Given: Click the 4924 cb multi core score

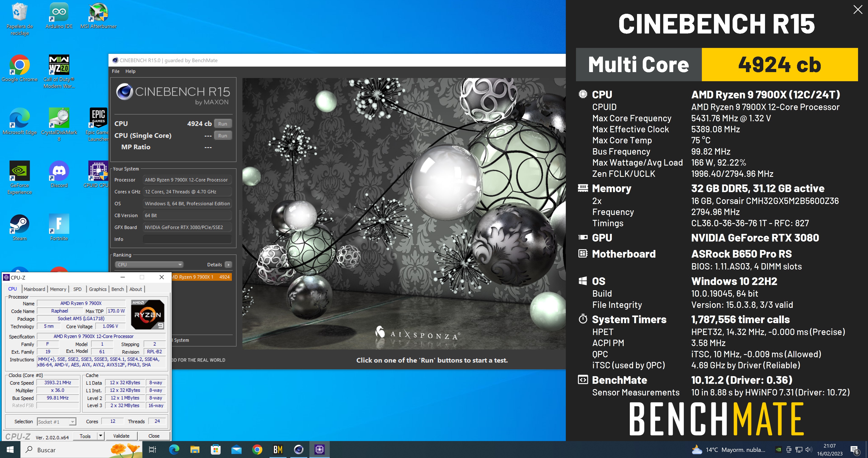Looking at the screenshot, I should [x=780, y=64].
